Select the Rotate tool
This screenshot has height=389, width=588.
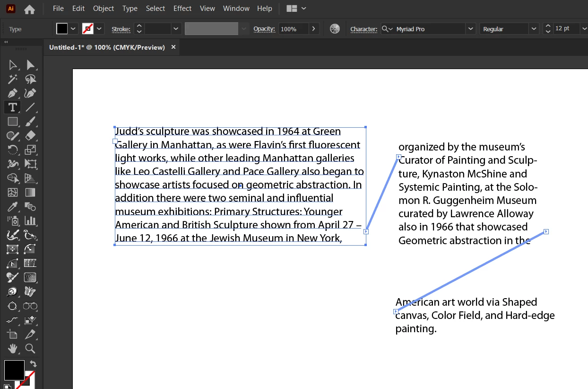[x=13, y=150]
